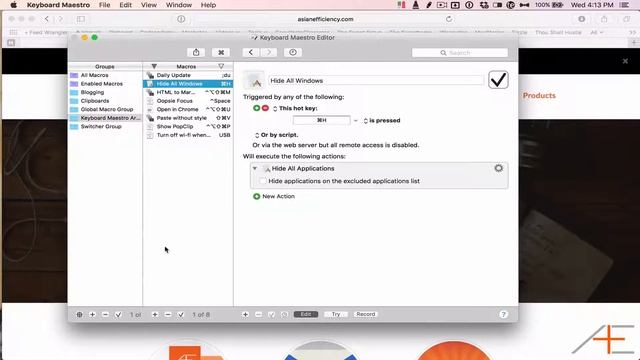Screen dimensions: 640x360
Task: Click the clock icon in editor footer
Action: click(x=284, y=314)
